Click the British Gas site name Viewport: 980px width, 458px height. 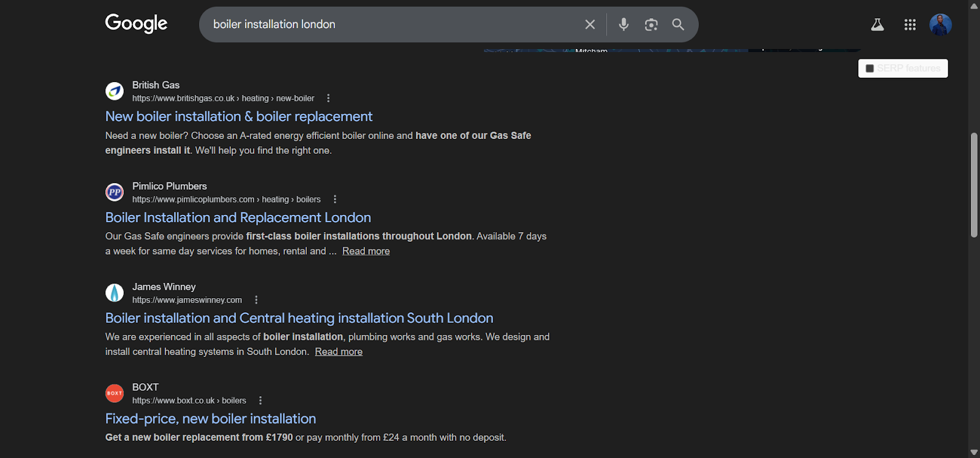pos(156,85)
